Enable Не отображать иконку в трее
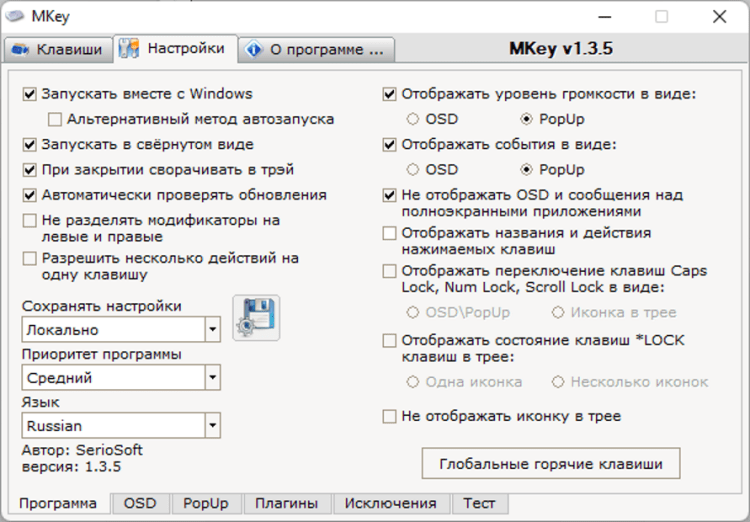The image size is (750, 522). point(389,416)
